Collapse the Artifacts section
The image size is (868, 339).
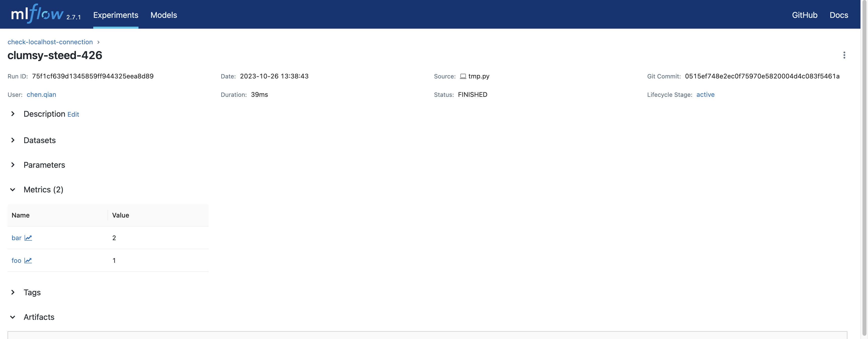pyautogui.click(x=13, y=317)
